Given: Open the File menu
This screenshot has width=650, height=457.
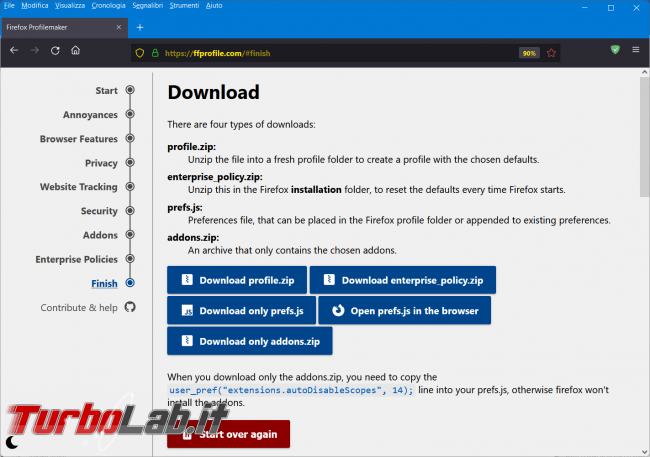Looking at the screenshot, I should (x=9, y=5).
